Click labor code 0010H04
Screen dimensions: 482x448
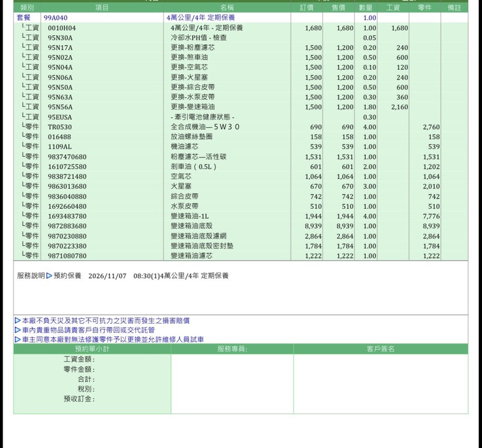(62, 28)
